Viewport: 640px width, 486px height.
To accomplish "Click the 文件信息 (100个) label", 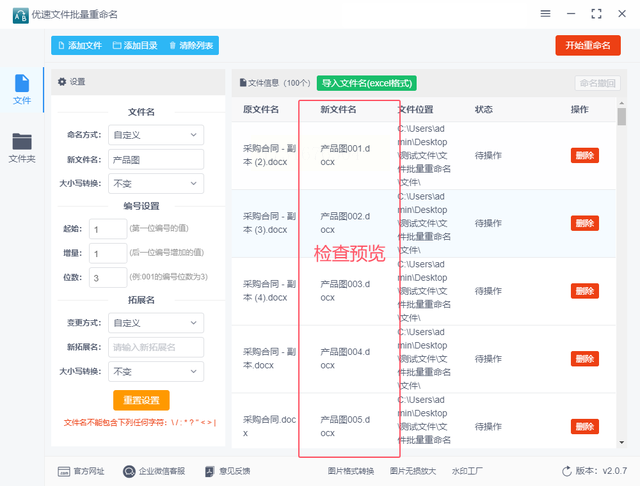I will (x=275, y=83).
